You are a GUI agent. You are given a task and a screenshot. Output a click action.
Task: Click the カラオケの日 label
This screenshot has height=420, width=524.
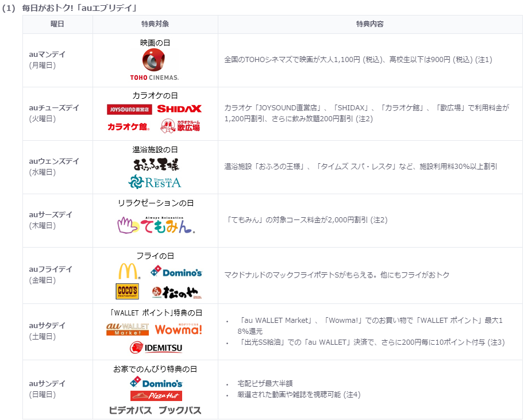(155, 95)
